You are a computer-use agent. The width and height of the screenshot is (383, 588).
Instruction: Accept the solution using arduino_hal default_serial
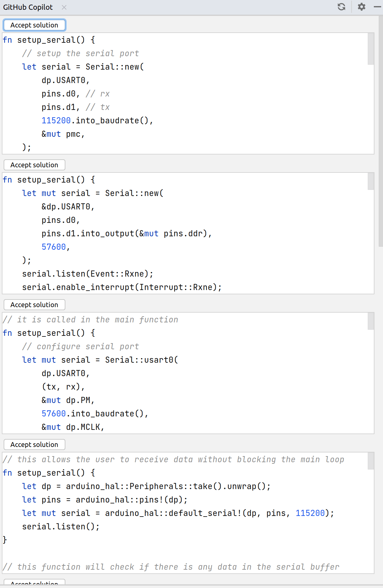(x=34, y=445)
